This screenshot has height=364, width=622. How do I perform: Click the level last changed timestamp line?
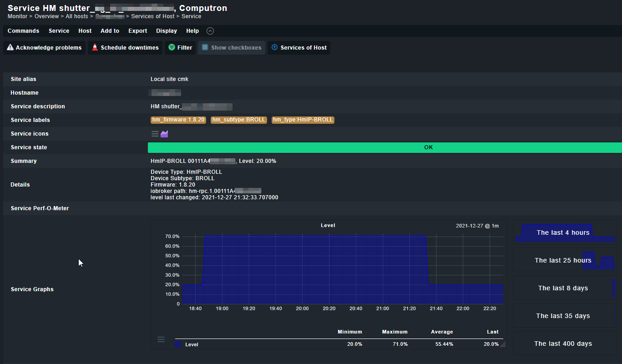214,197
